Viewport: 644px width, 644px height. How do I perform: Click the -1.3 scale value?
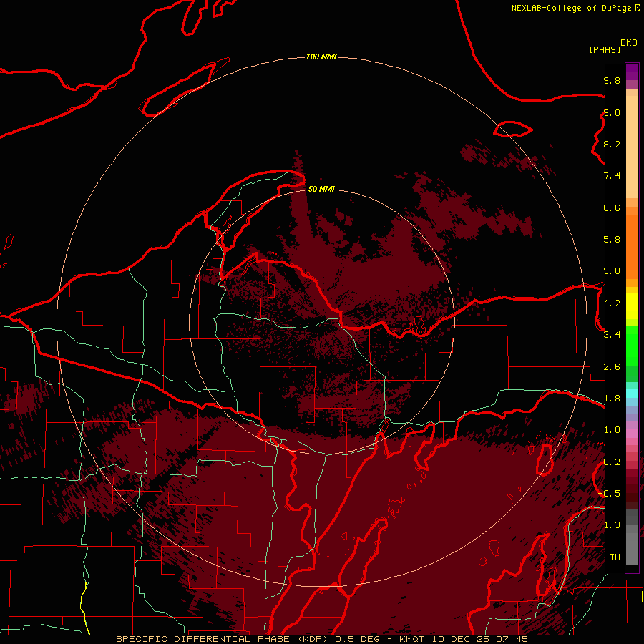point(609,525)
